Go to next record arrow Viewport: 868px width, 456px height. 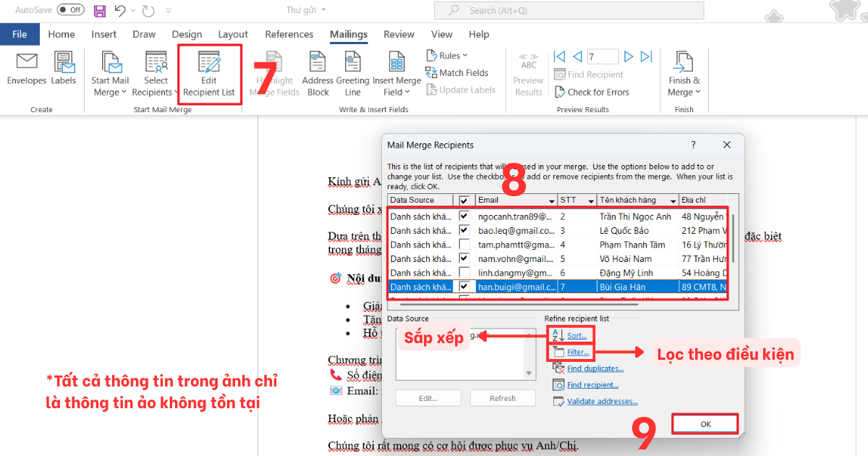(629, 56)
